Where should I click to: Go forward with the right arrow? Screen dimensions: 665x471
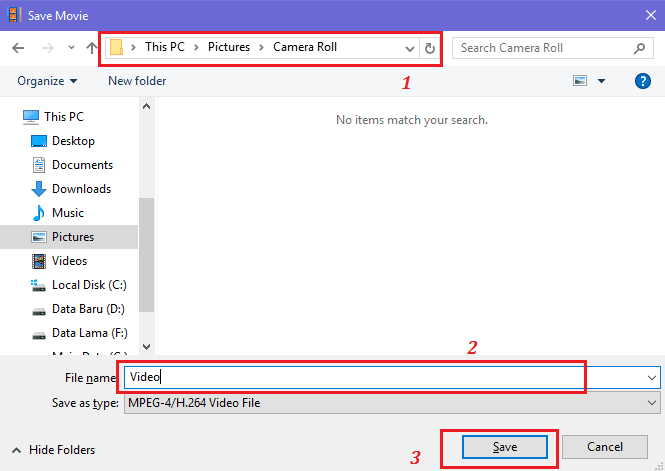pos(48,48)
